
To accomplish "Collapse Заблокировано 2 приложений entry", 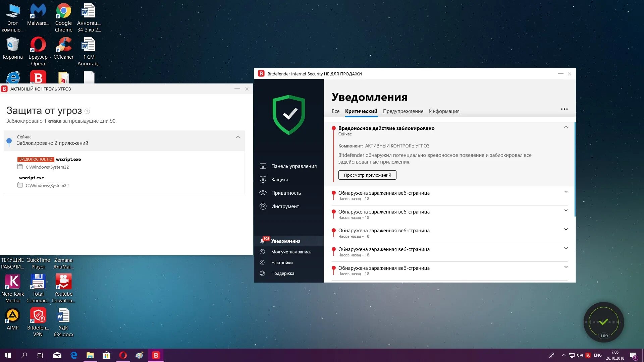I will point(238,137).
